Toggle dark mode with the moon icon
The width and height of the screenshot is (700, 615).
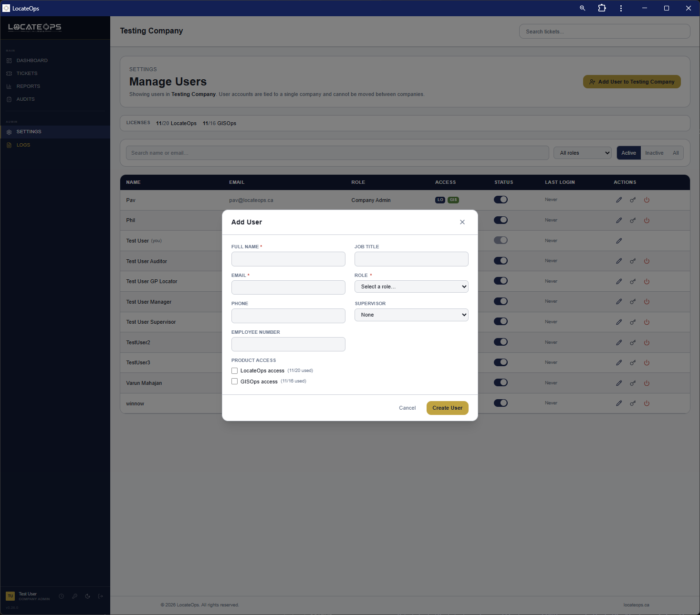pyautogui.click(x=87, y=596)
